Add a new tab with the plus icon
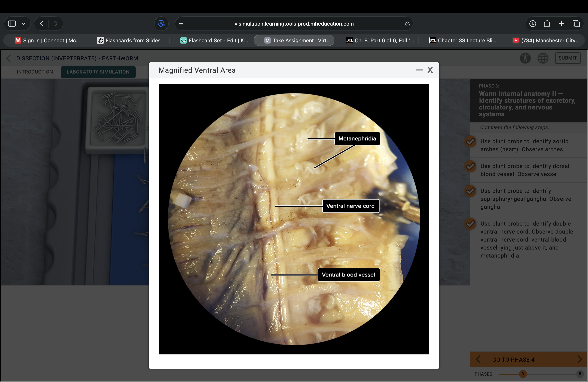 tap(562, 24)
